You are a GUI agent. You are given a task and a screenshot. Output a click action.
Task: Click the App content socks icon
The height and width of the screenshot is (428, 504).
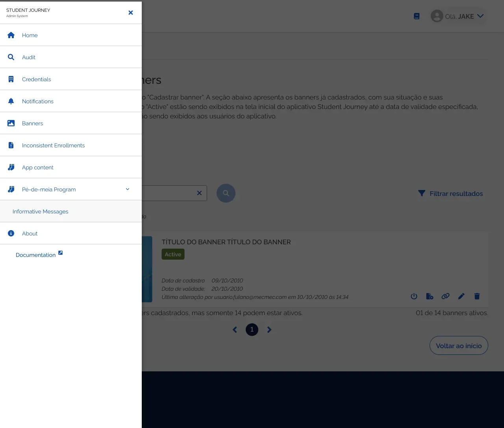(x=11, y=167)
